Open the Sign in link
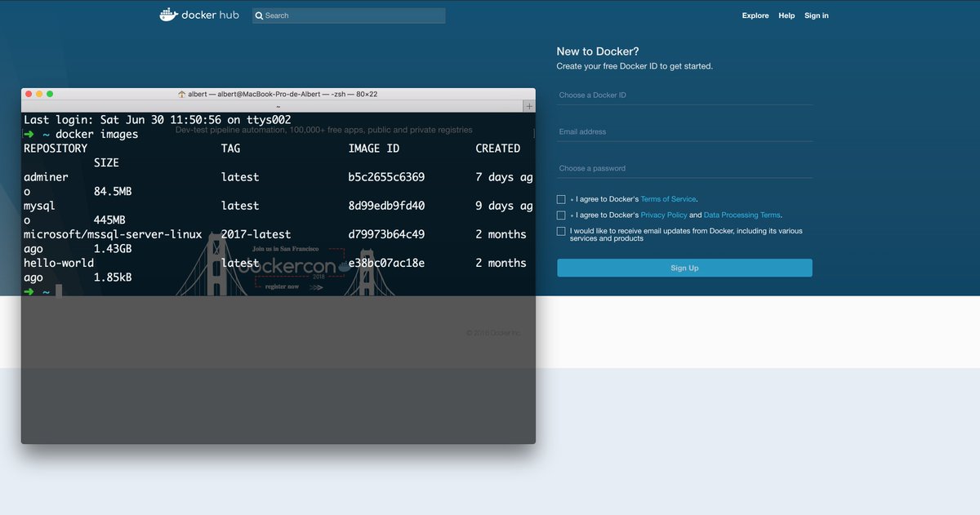Viewport: 980px width, 515px height. [817, 16]
